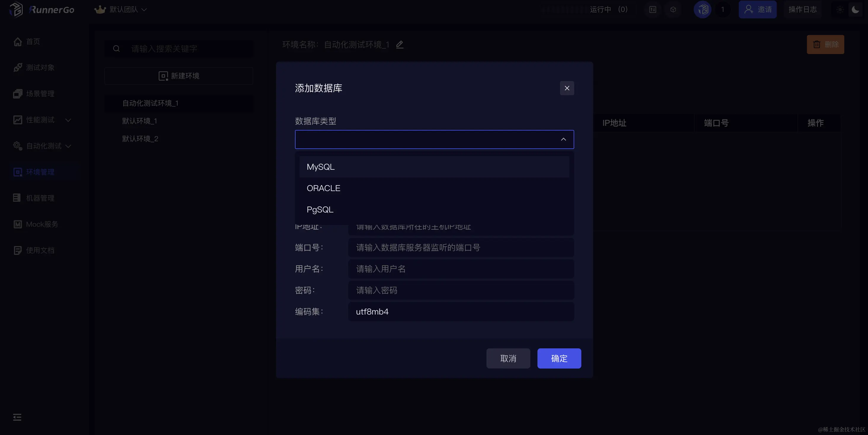Click the edit pencil next to environment name
Image resolution: width=868 pixels, height=435 pixels.
click(400, 45)
